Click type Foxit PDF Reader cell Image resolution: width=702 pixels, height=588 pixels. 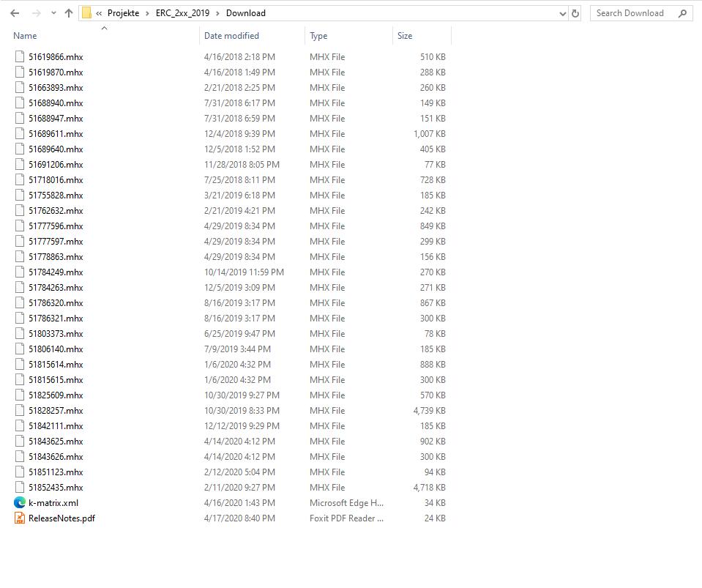point(346,518)
